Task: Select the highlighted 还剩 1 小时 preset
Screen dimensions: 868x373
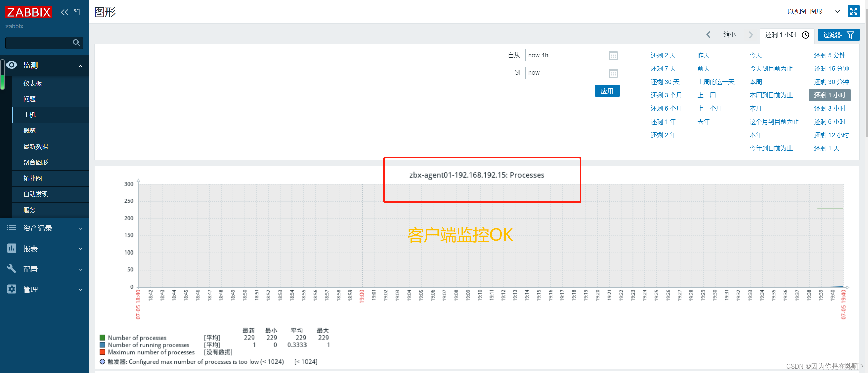Action: pyautogui.click(x=829, y=95)
